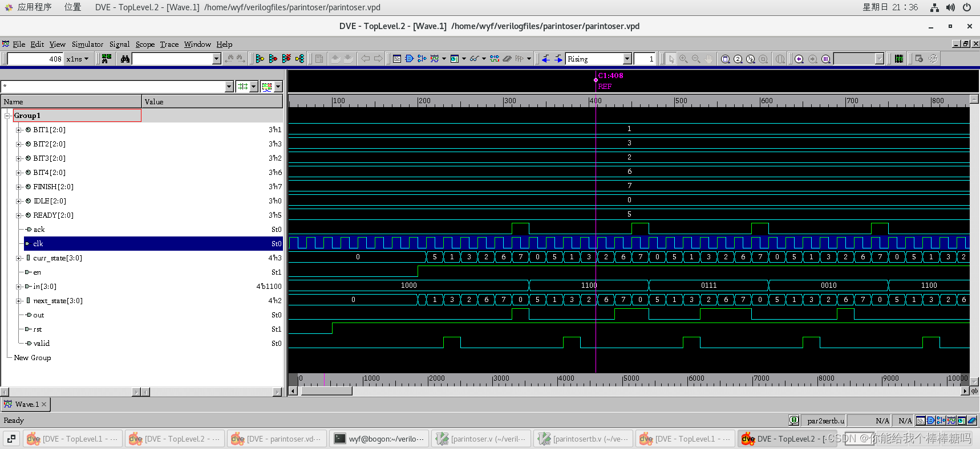Click search forward arrow next to Rising
Image resolution: width=980 pixels, height=449 pixels.
(x=558, y=59)
